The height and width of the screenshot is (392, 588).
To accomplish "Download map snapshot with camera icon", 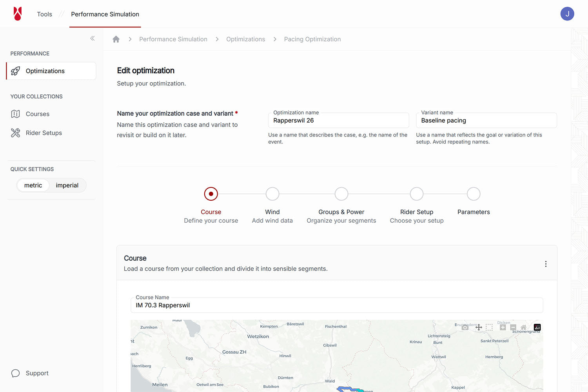I will coord(465,327).
